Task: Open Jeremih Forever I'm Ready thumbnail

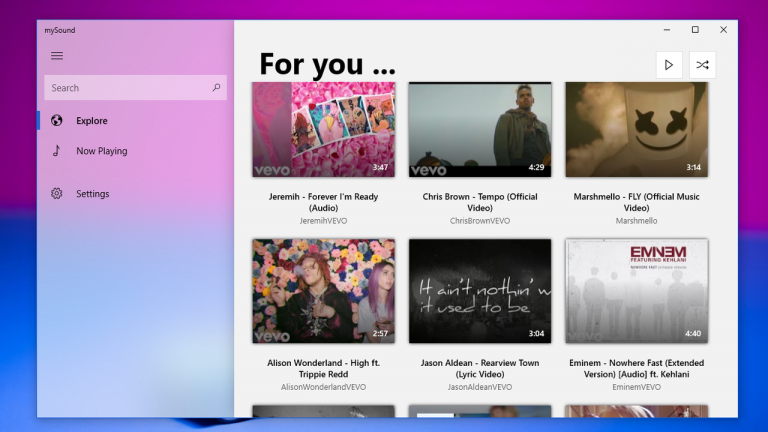Action: point(323,129)
